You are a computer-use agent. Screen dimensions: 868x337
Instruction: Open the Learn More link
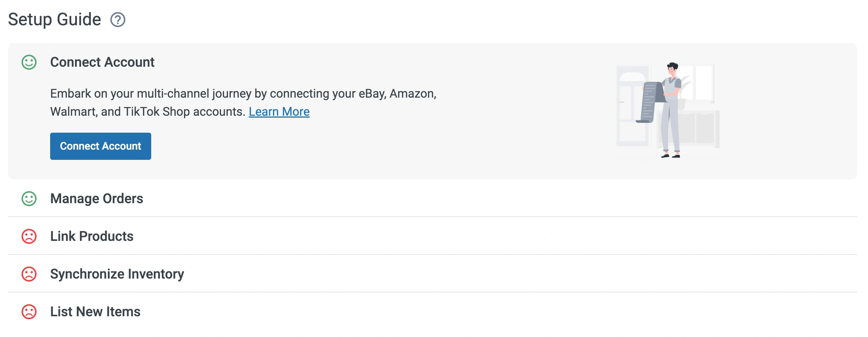click(x=279, y=112)
